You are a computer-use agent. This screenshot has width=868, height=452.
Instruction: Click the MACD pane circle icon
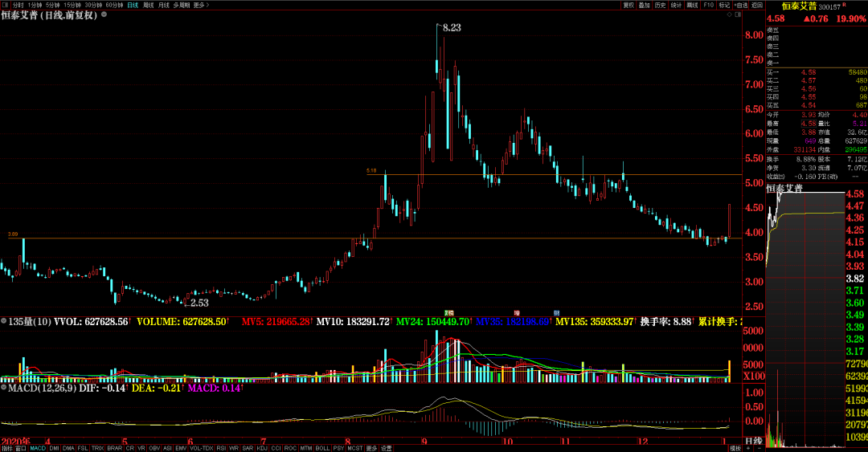(4, 388)
